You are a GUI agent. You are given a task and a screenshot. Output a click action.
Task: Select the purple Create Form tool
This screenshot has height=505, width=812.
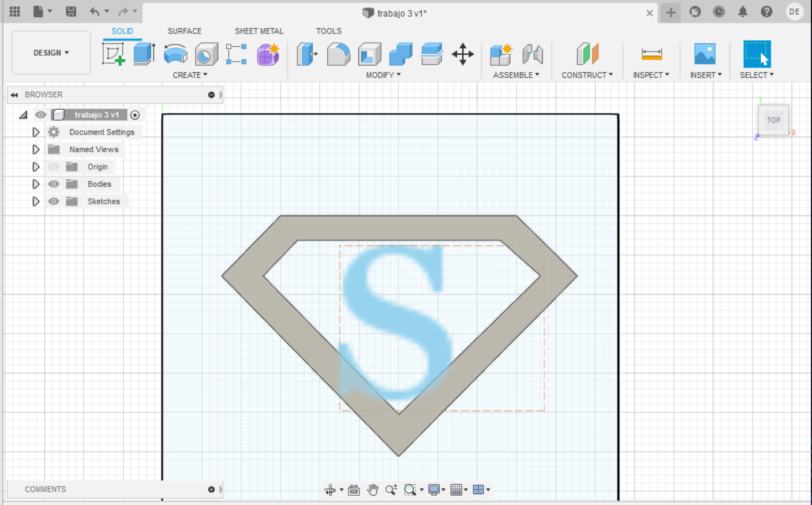point(268,54)
